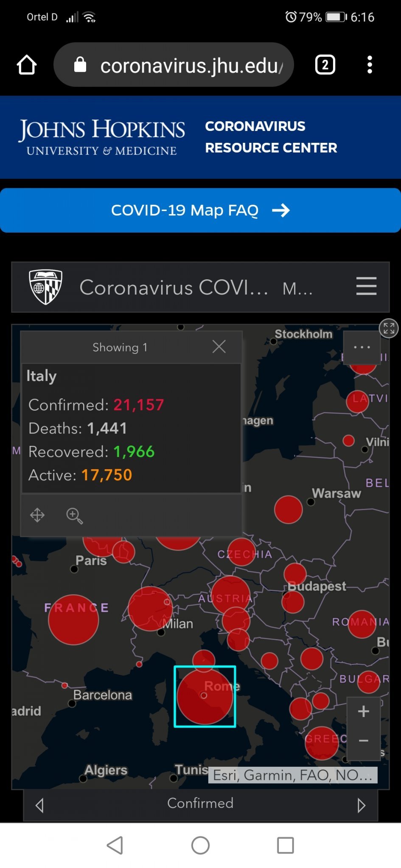
Task: Open the browser tab switcher
Action: click(x=325, y=65)
